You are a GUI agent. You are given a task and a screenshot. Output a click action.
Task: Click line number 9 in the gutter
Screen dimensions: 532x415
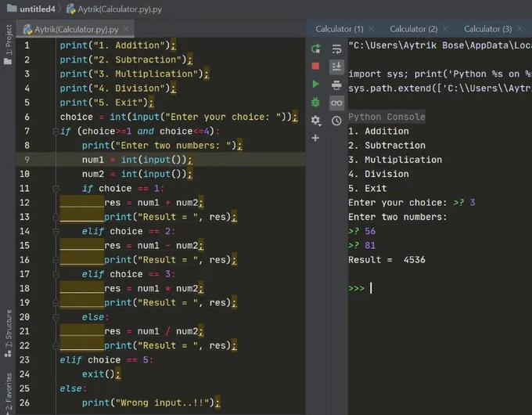click(x=27, y=160)
